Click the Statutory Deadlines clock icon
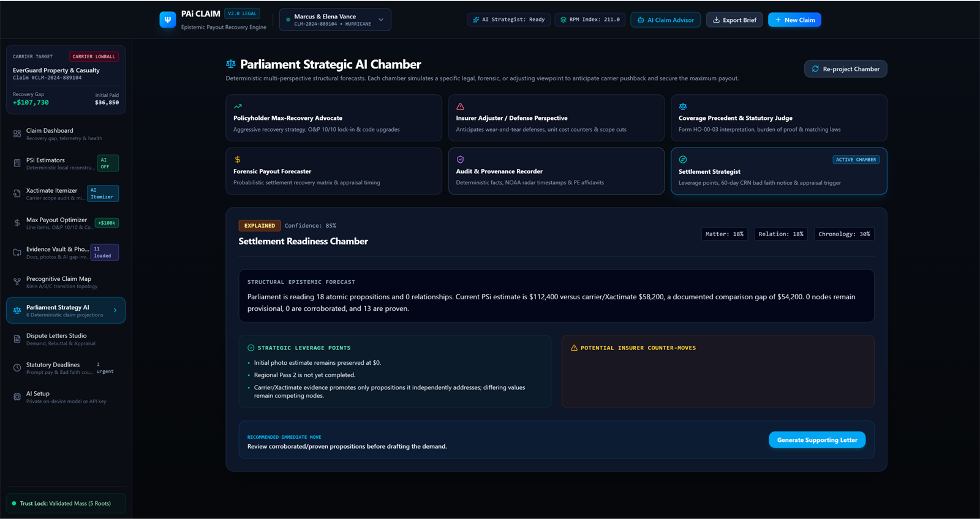 [x=17, y=368]
